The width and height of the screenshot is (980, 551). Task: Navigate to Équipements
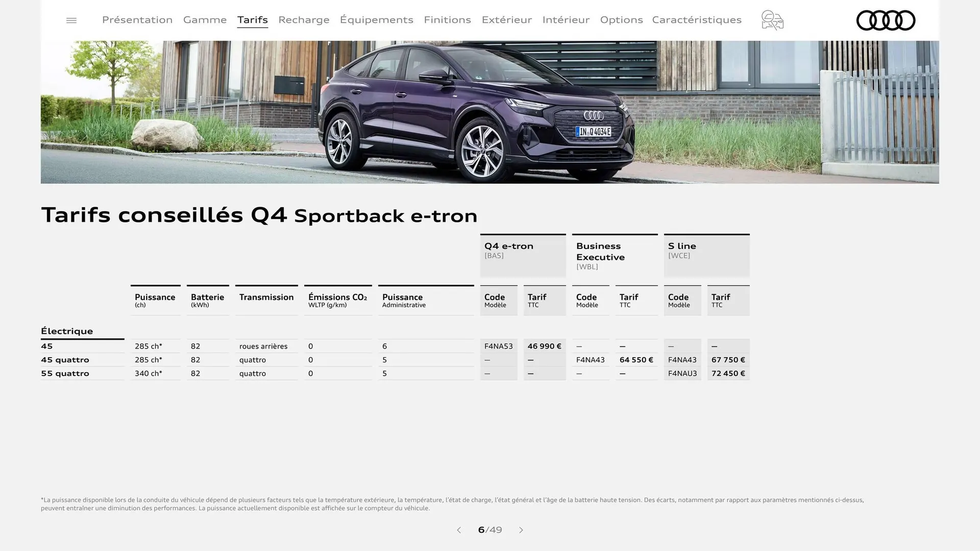click(x=376, y=20)
